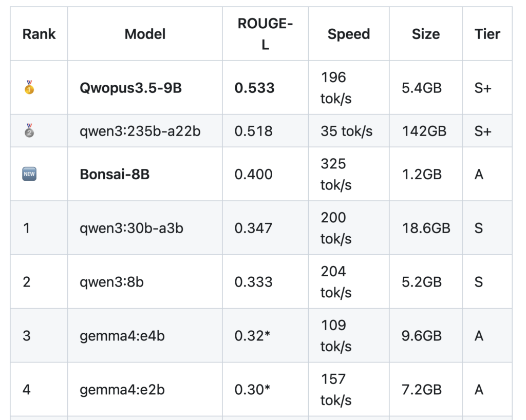The height and width of the screenshot is (420, 526).
Task: Click the Speed column header
Action: [349, 34]
